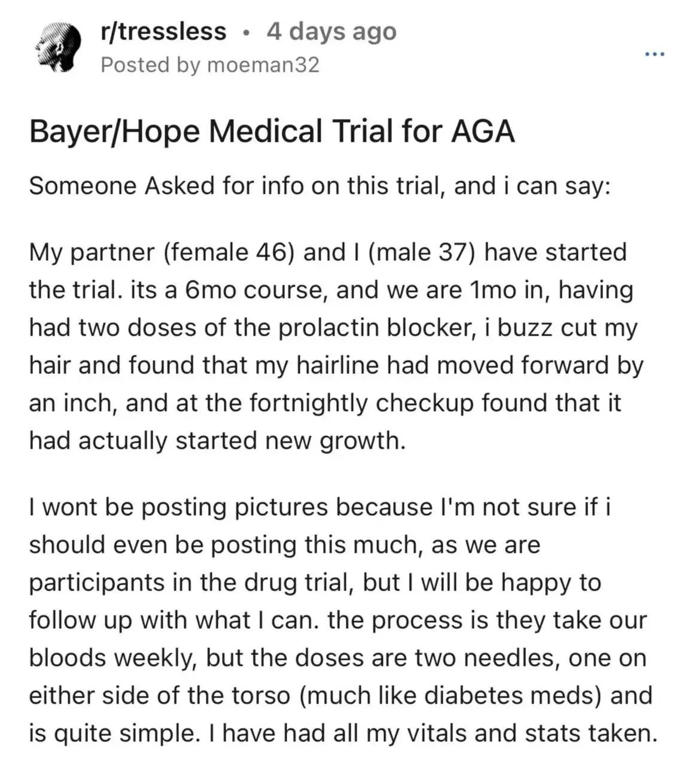Go to the r/tressless community link

[x=164, y=31]
